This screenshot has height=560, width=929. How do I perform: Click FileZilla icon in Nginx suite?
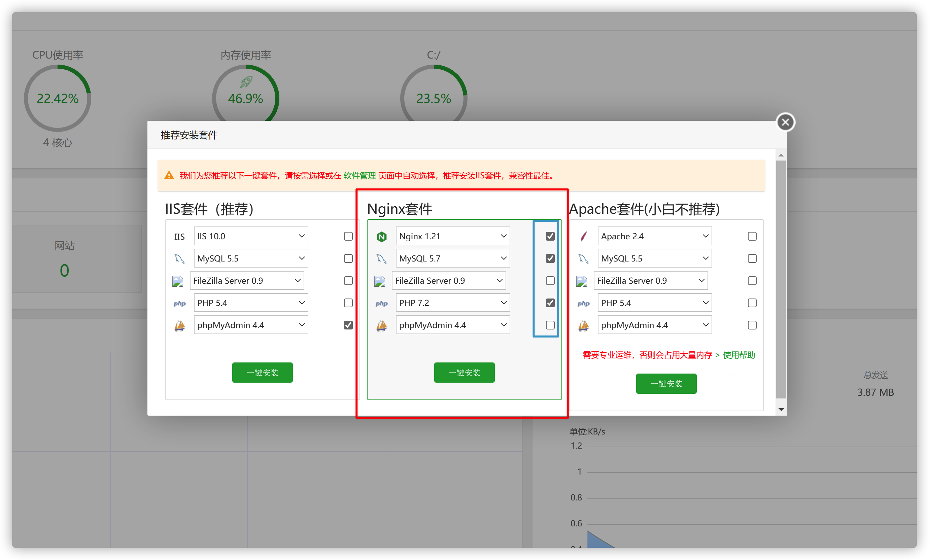click(x=380, y=281)
